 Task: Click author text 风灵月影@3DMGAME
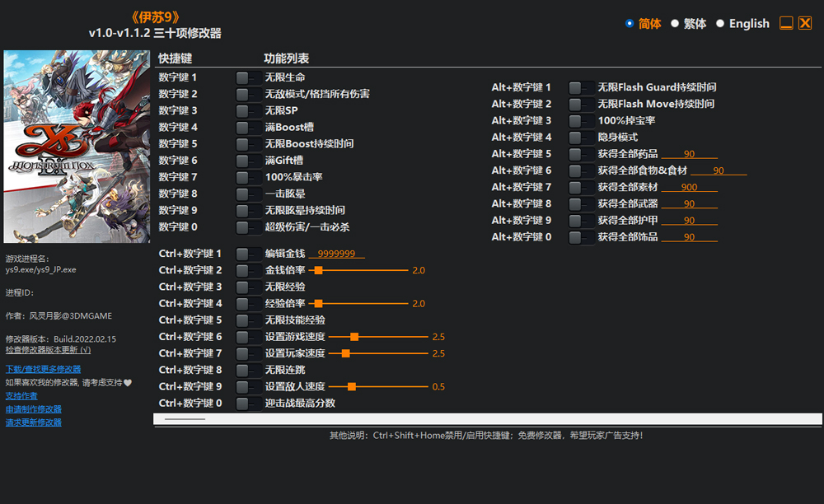coord(70,316)
